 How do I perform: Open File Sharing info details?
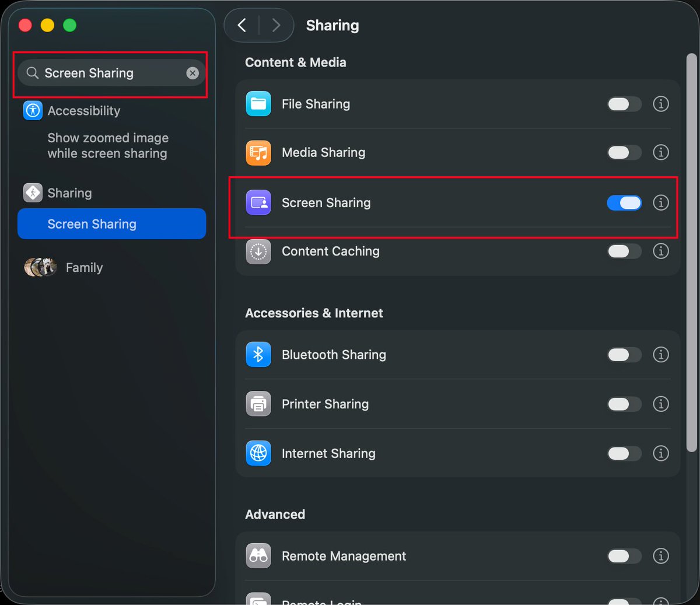661,104
